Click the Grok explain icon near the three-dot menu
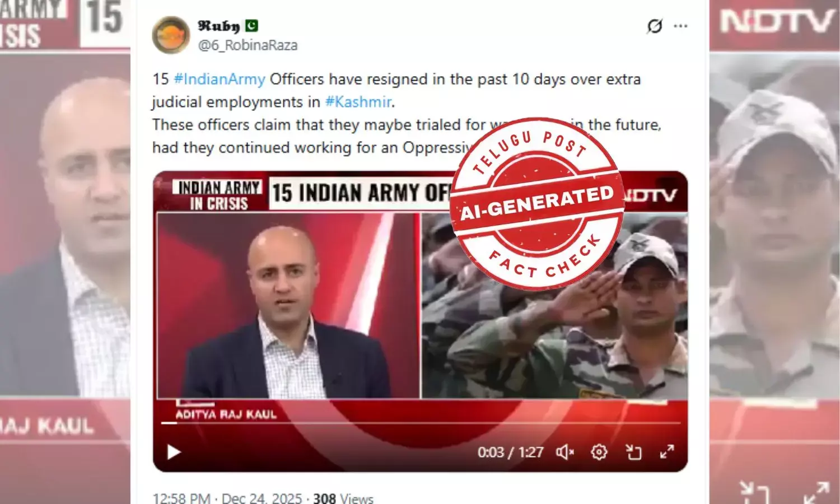Image resolution: width=840 pixels, height=504 pixels. click(x=655, y=26)
